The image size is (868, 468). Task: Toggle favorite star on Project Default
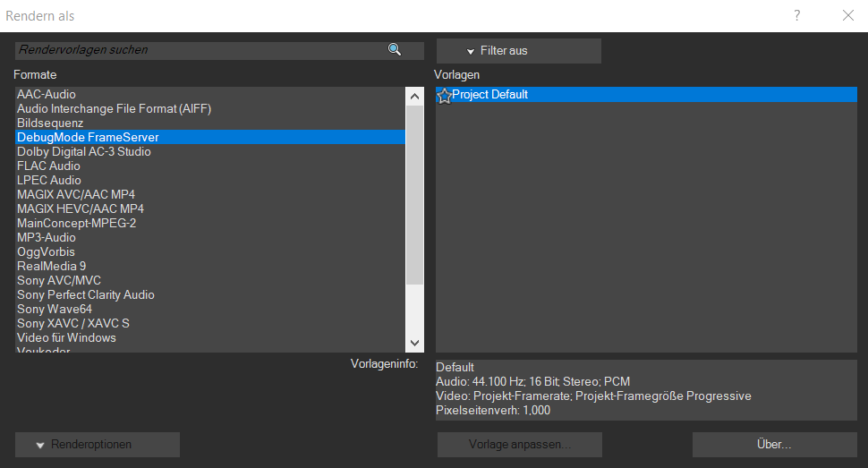tap(444, 95)
